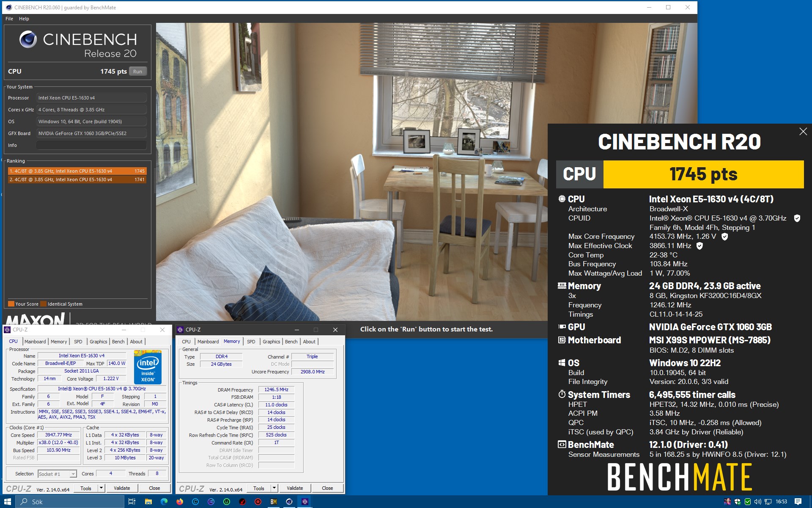The image size is (812, 508).
Task: Open File Explorer from taskbar
Action: click(x=148, y=502)
